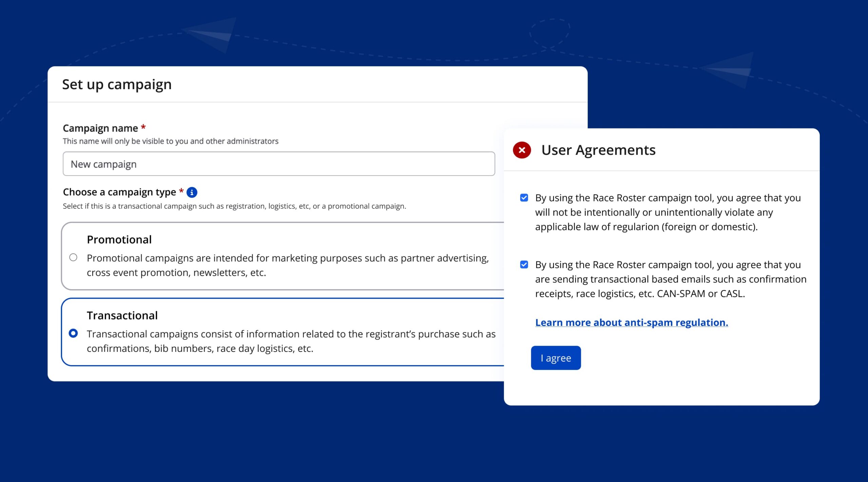Uncheck the law and regulation agreement checkbox
This screenshot has width=868, height=482.
pos(524,198)
